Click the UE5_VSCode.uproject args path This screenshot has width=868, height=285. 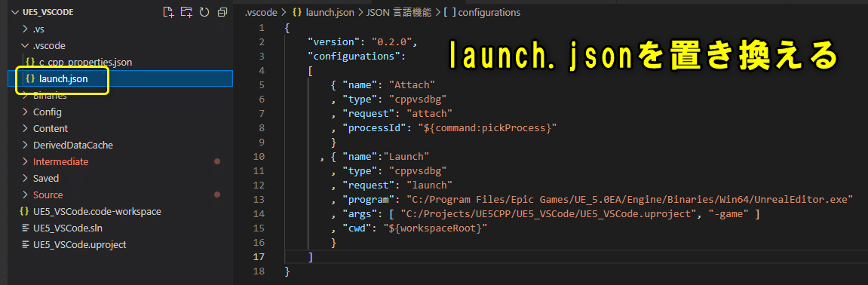[x=548, y=214]
